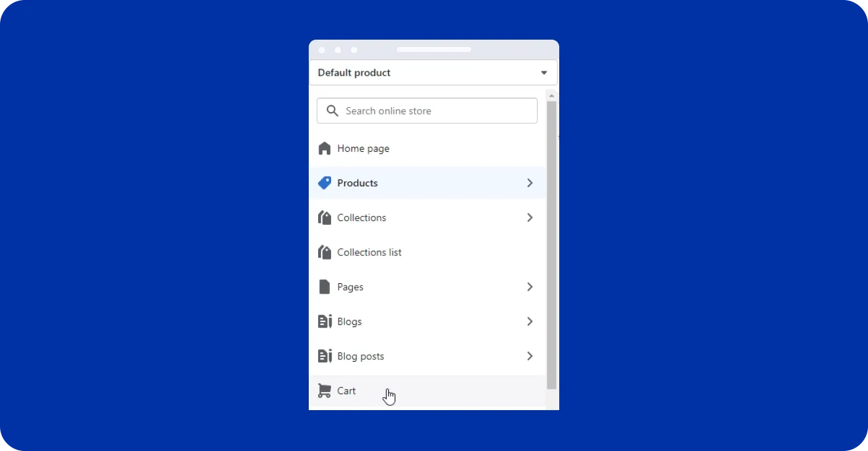The height and width of the screenshot is (451, 868).
Task: Expand the Products submenu chevron
Action: [x=529, y=183]
